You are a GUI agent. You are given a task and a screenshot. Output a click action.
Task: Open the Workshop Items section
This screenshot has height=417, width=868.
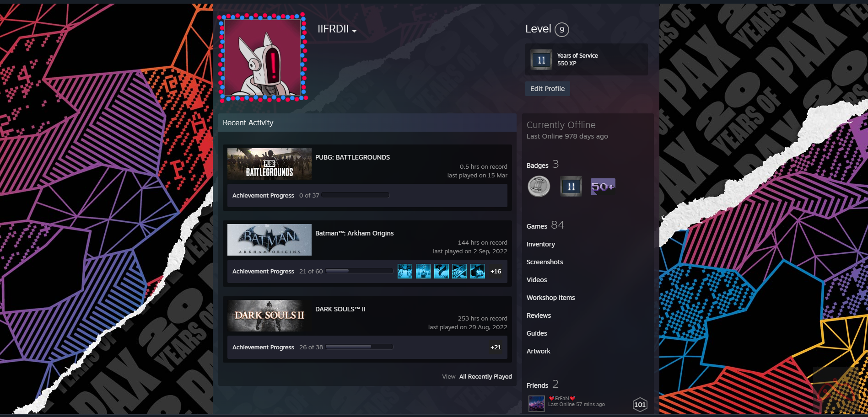[550, 297]
